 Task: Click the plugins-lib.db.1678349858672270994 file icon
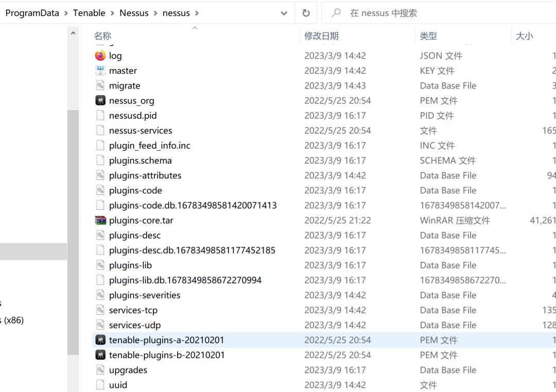coord(100,280)
